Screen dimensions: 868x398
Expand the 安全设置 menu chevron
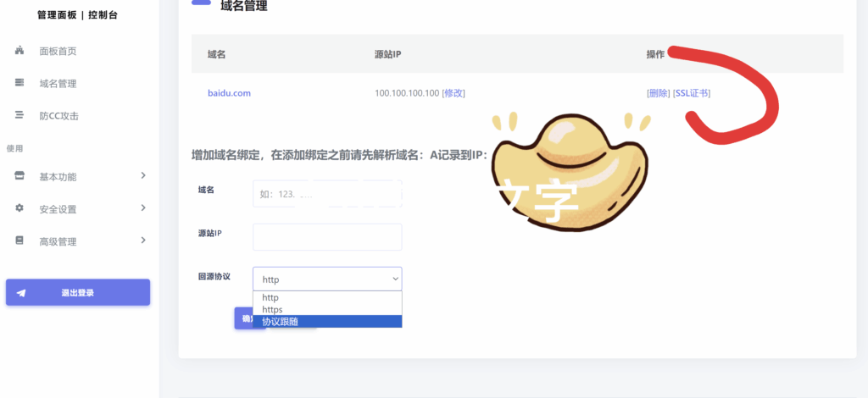142,208
